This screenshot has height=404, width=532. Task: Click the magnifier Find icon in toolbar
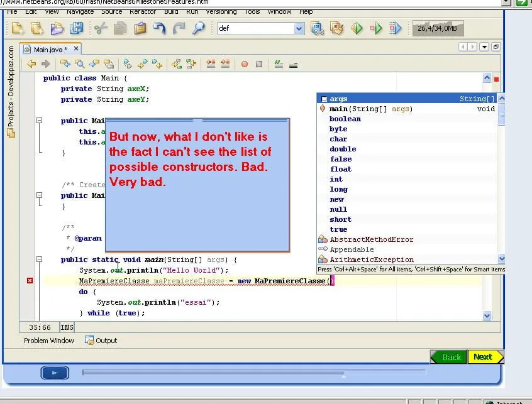pyautogui.click(x=199, y=28)
